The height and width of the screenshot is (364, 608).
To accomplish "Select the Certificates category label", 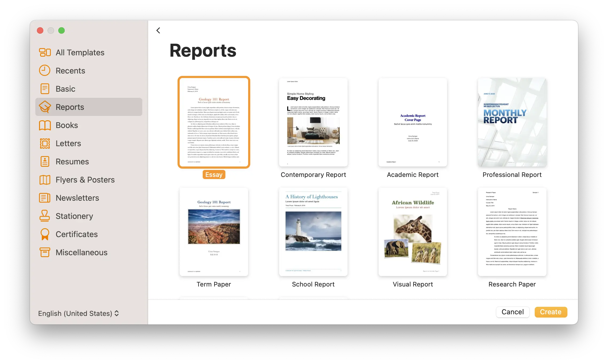I will (77, 234).
